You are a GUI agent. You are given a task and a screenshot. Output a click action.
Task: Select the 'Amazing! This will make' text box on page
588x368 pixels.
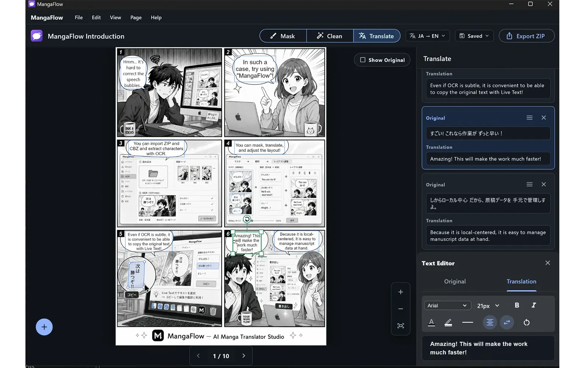coord(247,243)
